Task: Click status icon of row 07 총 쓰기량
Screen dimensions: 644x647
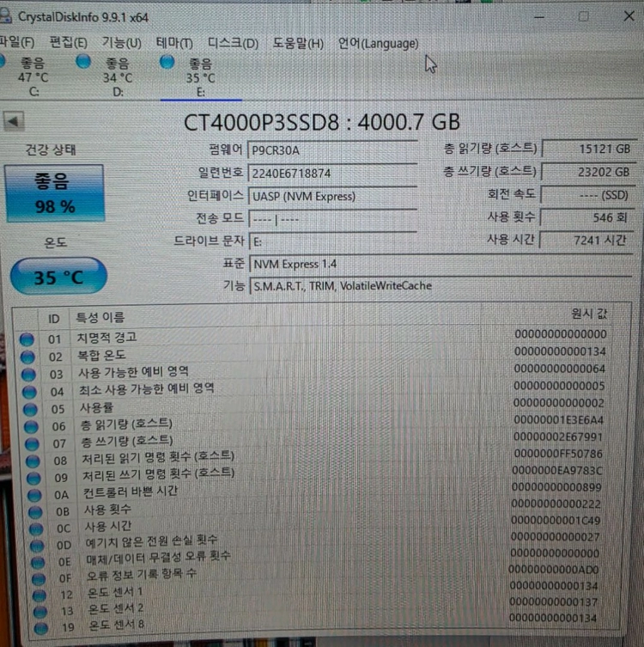Action: click(x=32, y=444)
